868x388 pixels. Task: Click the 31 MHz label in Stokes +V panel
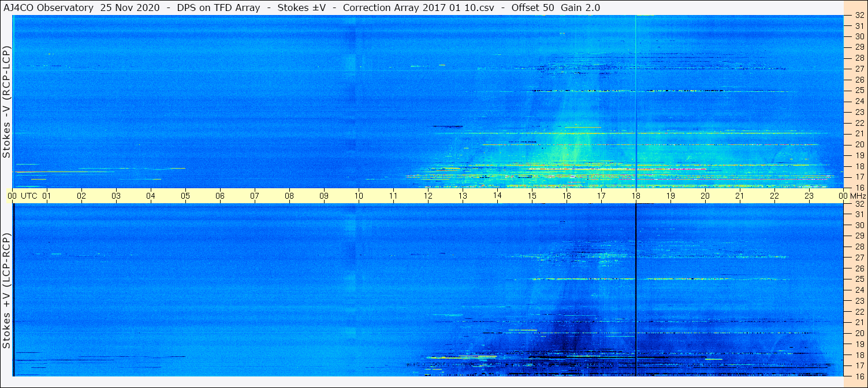pos(859,214)
